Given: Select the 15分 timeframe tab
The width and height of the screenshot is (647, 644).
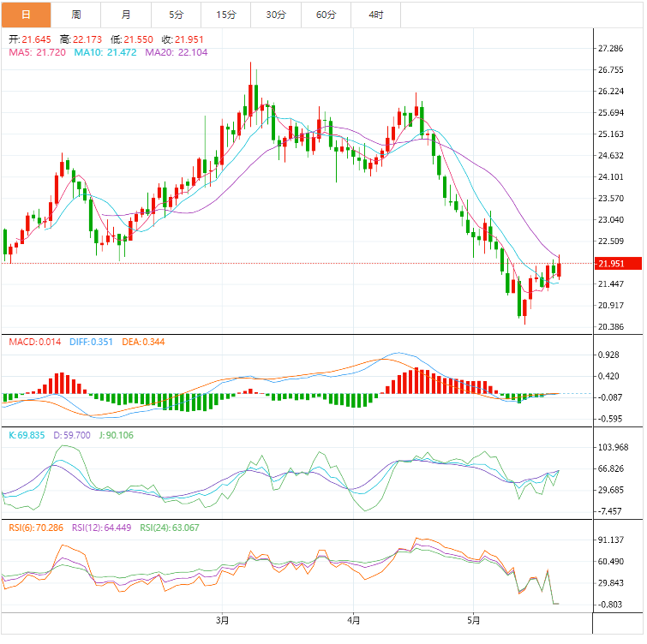Looking at the screenshot, I should coord(226,15).
